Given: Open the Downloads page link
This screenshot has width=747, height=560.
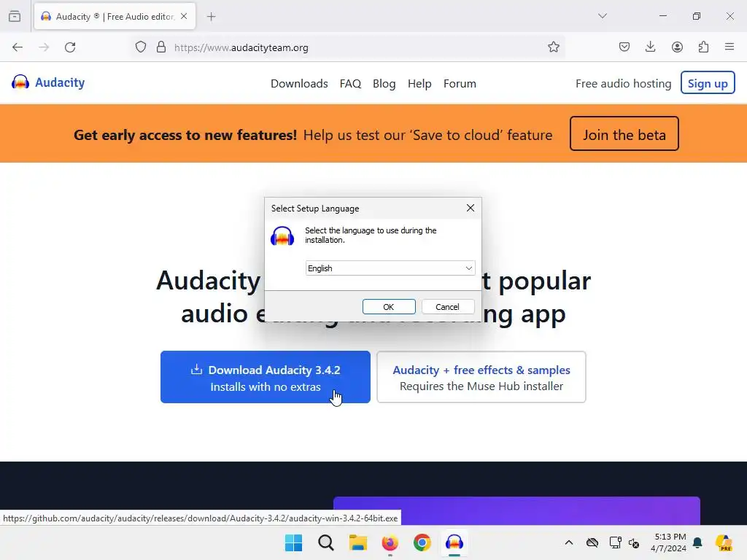Looking at the screenshot, I should tap(299, 84).
